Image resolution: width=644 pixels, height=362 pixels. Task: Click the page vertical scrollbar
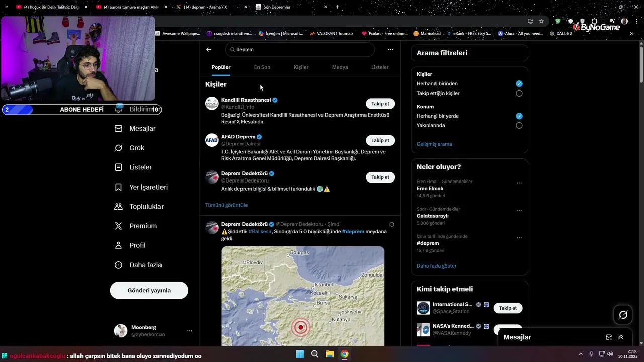pyautogui.click(x=641, y=64)
